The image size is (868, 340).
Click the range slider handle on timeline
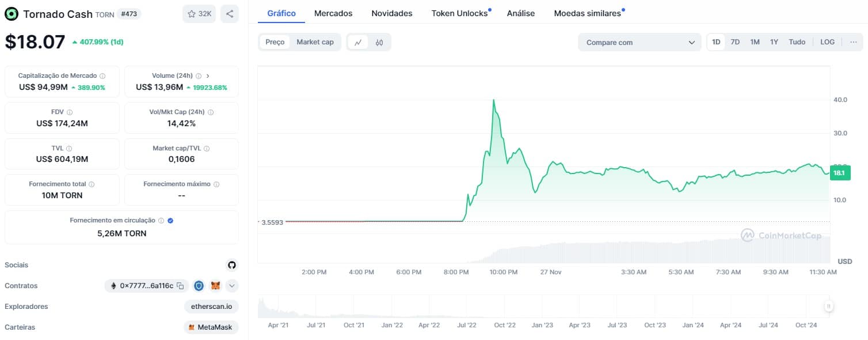tap(828, 307)
